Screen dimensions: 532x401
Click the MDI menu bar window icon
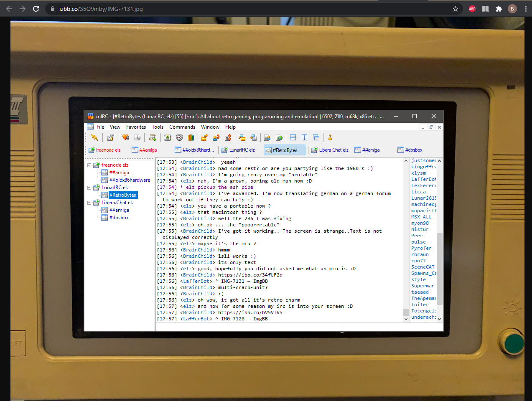[x=90, y=127]
